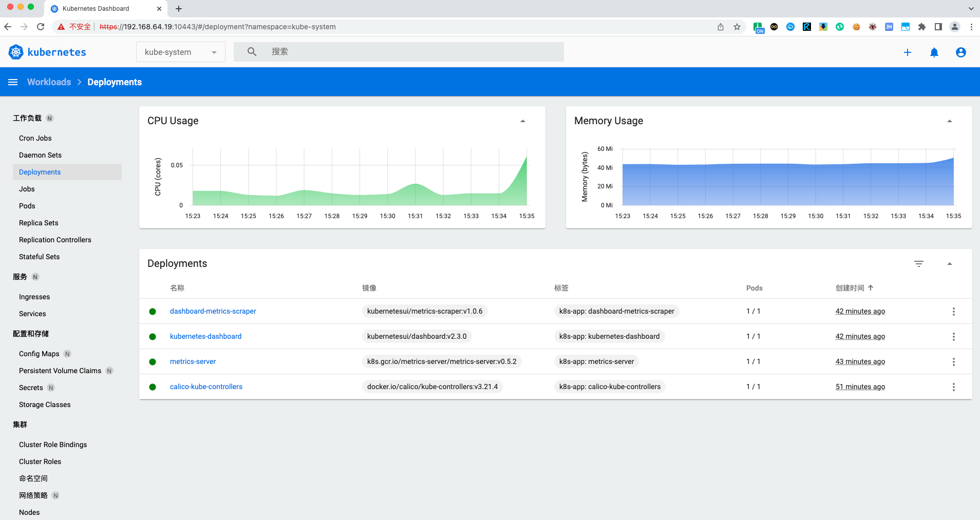
Task: Collapse the Deployments card
Action: click(x=950, y=264)
